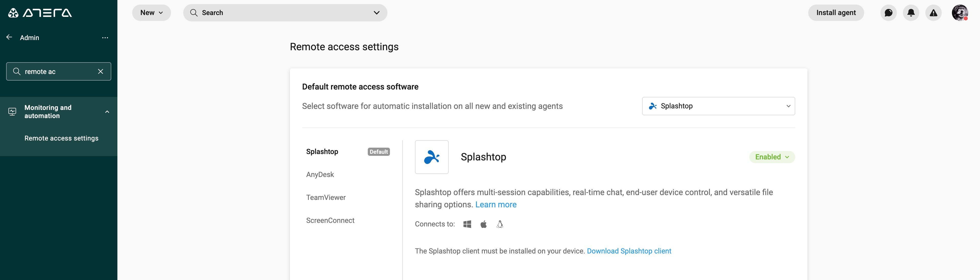Open the New dropdown
Image resolution: width=980 pixels, height=280 pixels.
[151, 12]
